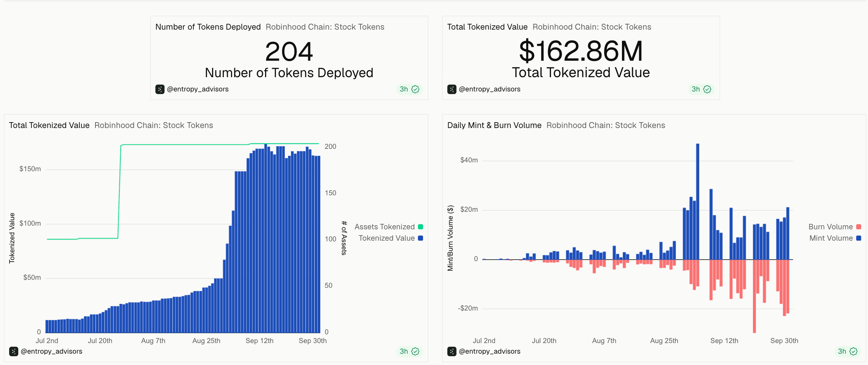
Task: Toggle Tokenized Value series in legend
Action: (x=391, y=238)
